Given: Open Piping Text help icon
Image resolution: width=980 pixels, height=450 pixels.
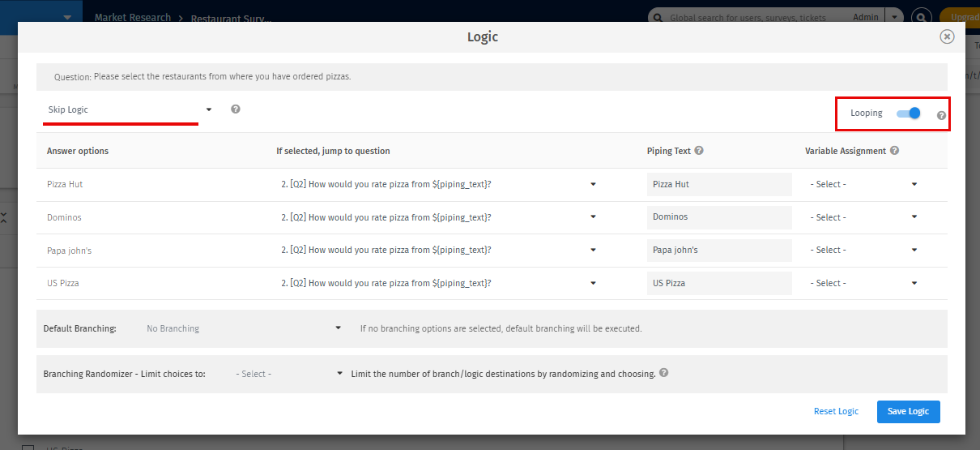Looking at the screenshot, I should point(699,151).
